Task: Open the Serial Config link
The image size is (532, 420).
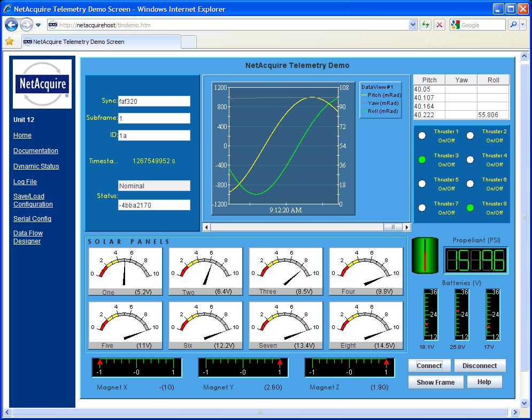Action: (32, 219)
